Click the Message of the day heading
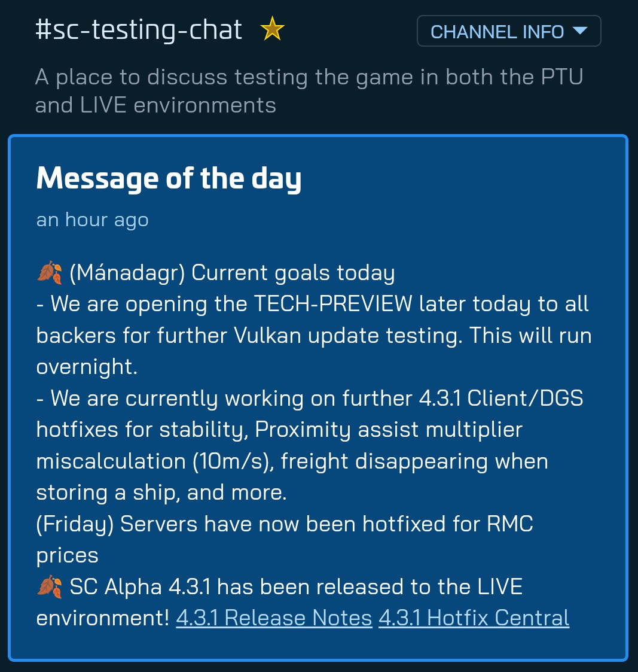The image size is (638, 672). pos(169,178)
